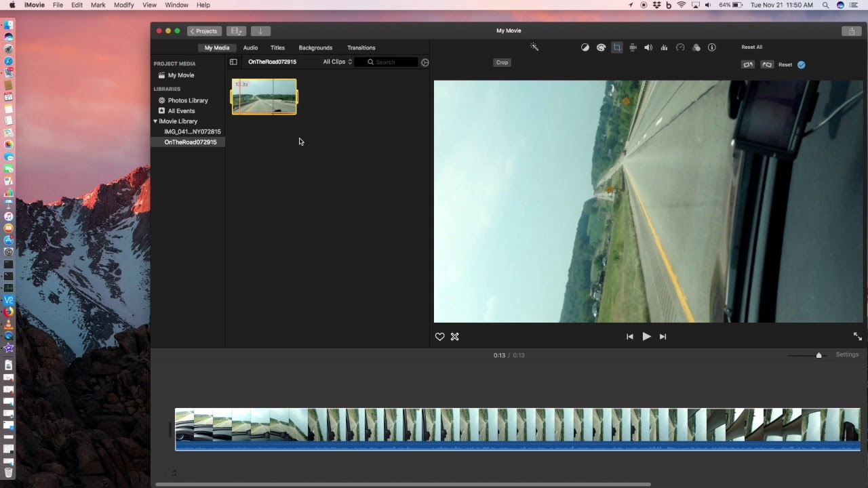Open Notification Center from the menu bar

pyautogui.click(x=854, y=5)
